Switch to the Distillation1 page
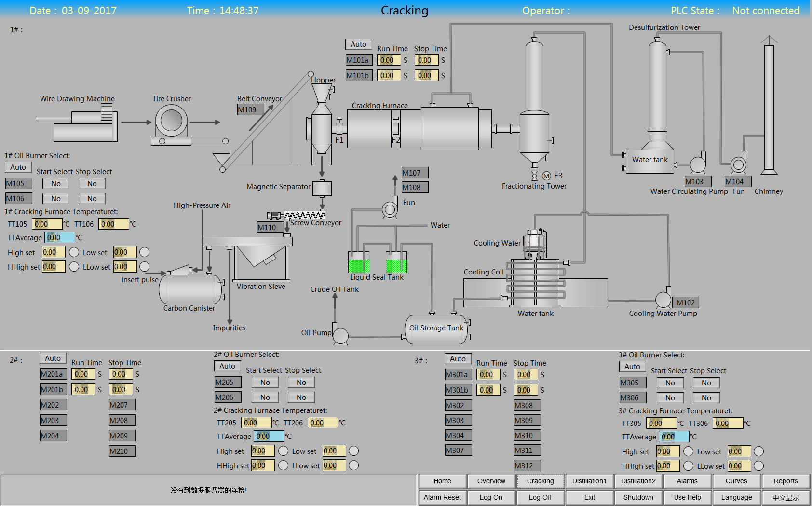 click(x=589, y=481)
